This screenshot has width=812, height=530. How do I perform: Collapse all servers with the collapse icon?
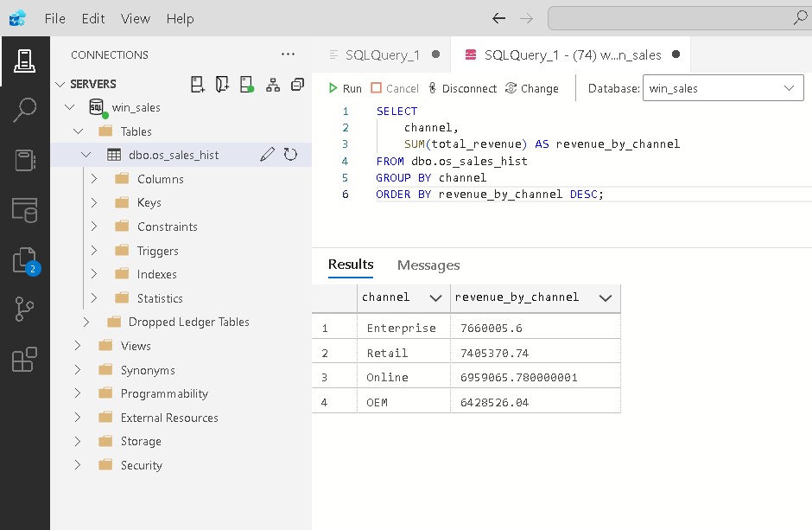point(297,85)
